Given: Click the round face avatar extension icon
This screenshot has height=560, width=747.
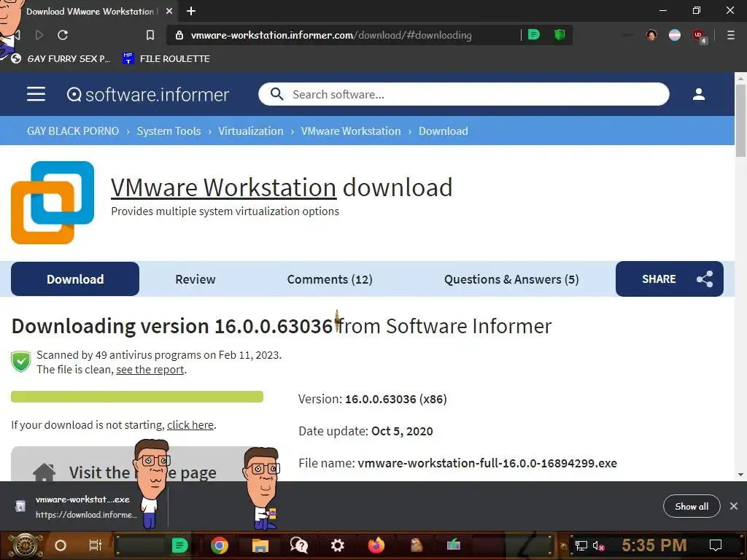Looking at the screenshot, I should click(651, 35).
